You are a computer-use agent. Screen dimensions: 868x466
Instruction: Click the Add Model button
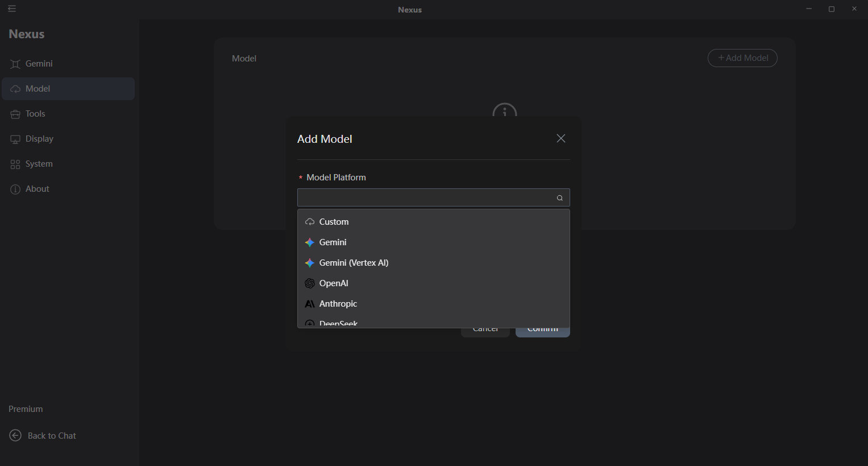pyautogui.click(x=742, y=57)
